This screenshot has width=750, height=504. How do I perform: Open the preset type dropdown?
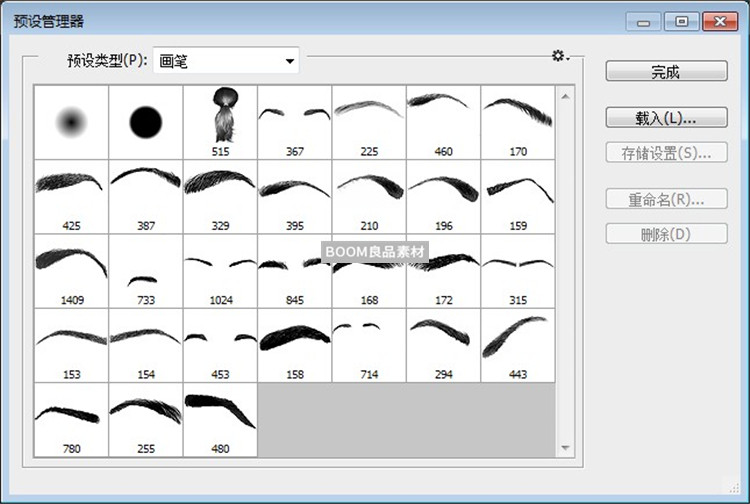(x=226, y=62)
